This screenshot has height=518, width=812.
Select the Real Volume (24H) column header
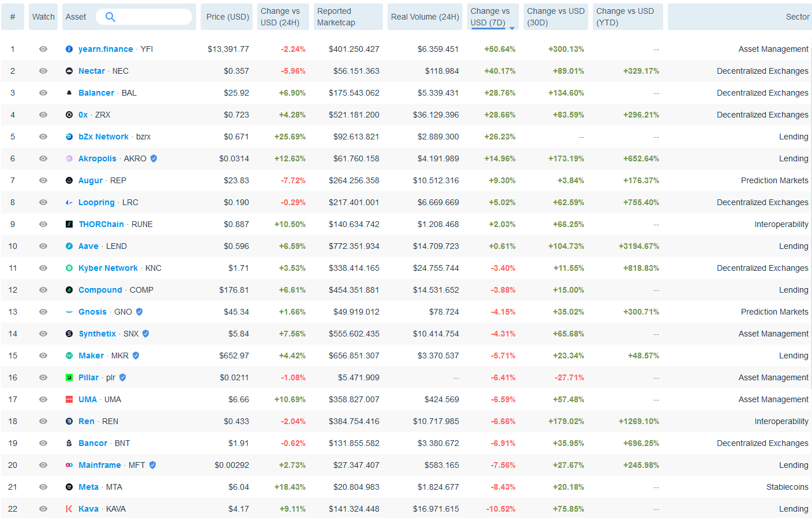[x=424, y=17]
